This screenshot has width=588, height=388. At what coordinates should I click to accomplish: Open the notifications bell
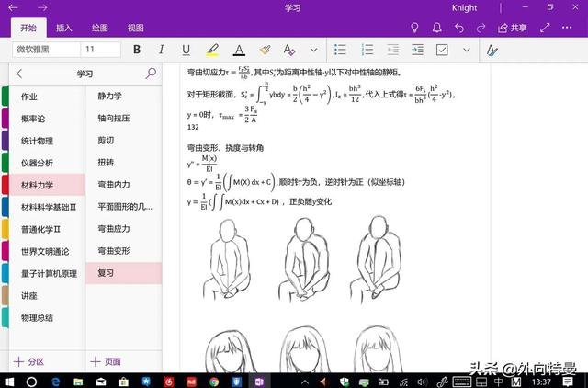(437, 28)
